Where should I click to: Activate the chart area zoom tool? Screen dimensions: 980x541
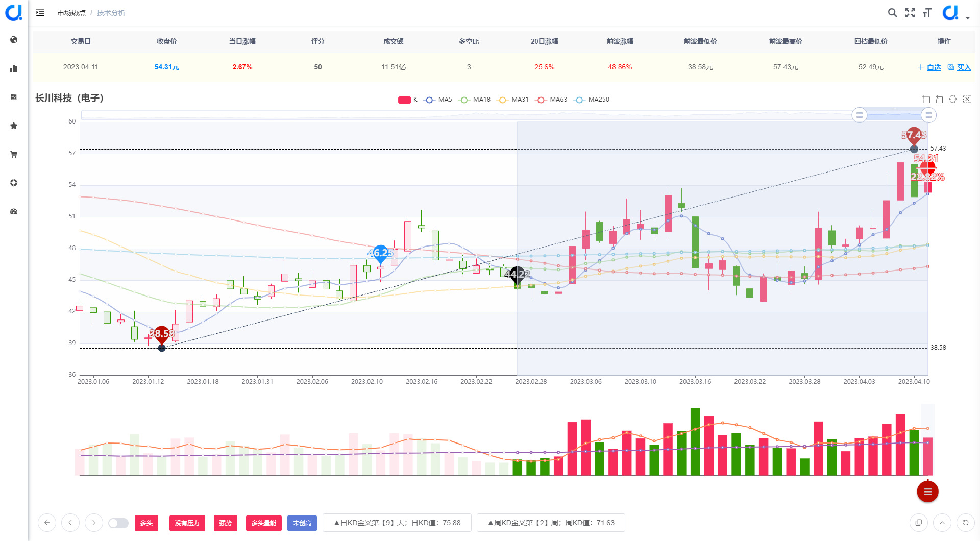pos(926,100)
